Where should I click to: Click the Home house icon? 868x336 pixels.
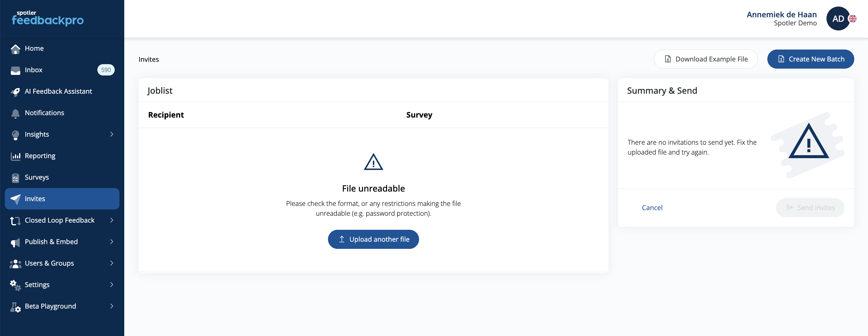point(15,49)
